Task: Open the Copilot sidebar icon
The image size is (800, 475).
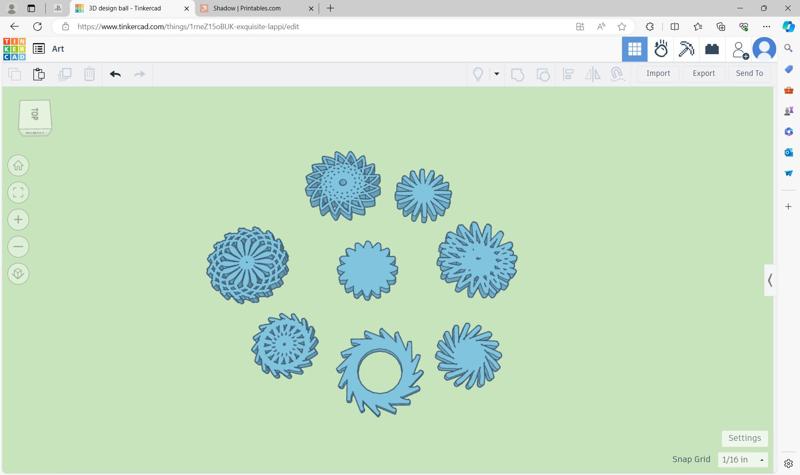Action: (788, 27)
